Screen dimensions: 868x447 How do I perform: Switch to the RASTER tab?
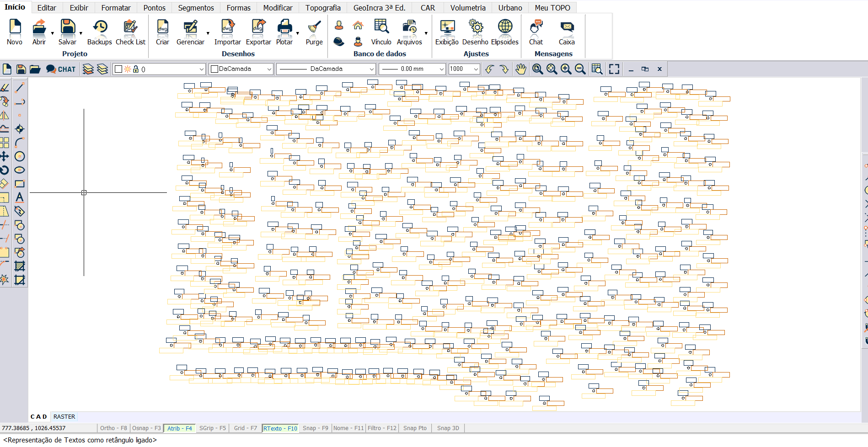pyautogui.click(x=64, y=416)
